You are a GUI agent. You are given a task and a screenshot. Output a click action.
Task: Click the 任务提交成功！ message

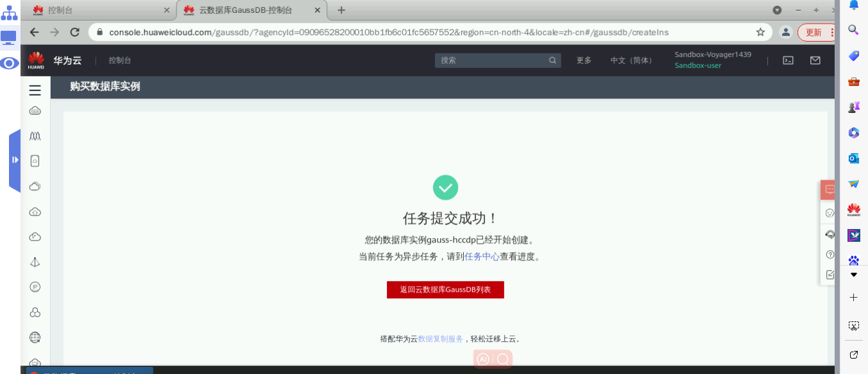(x=450, y=218)
